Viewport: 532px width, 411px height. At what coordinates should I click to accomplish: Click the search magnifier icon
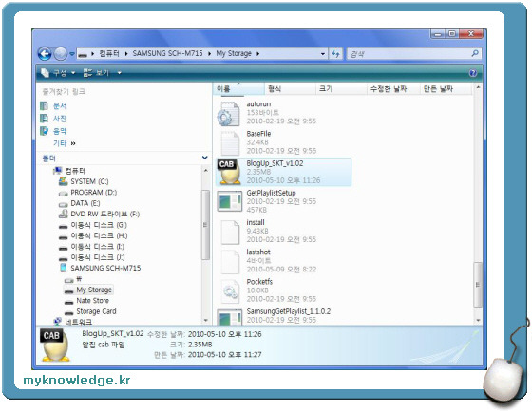point(475,53)
